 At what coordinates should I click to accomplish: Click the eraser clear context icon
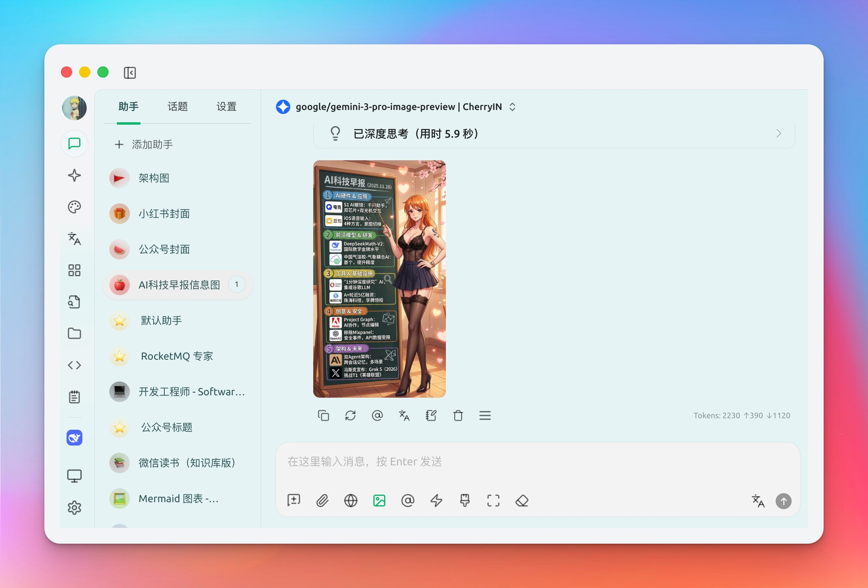pos(522,501)
